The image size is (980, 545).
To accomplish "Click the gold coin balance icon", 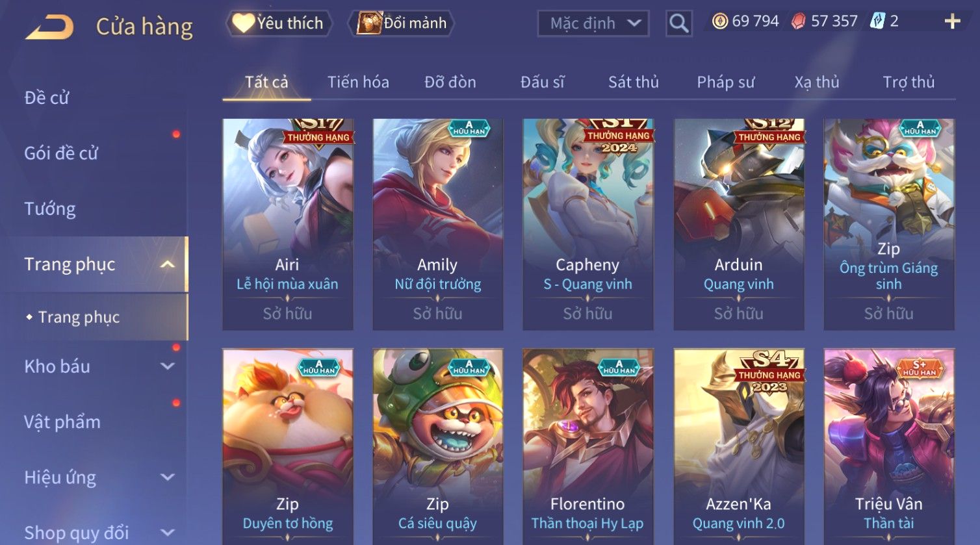I will (x=719, y=21).
